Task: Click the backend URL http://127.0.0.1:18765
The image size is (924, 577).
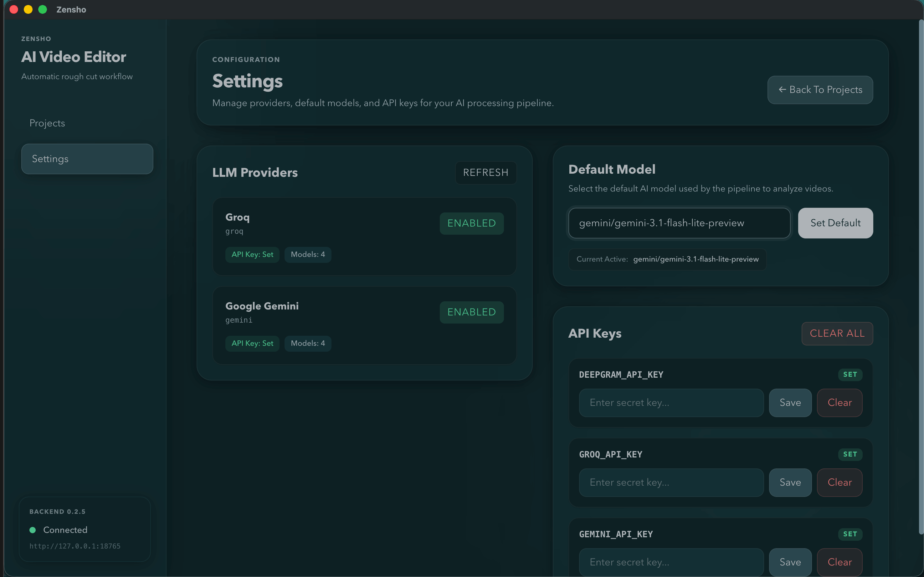Action: click(x=75, y=546)
